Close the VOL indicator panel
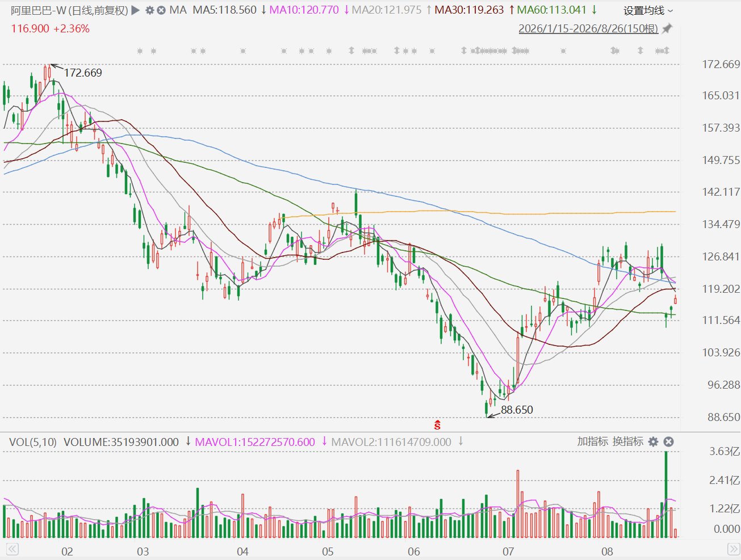The image size is (741, 560). click(668, 441)
